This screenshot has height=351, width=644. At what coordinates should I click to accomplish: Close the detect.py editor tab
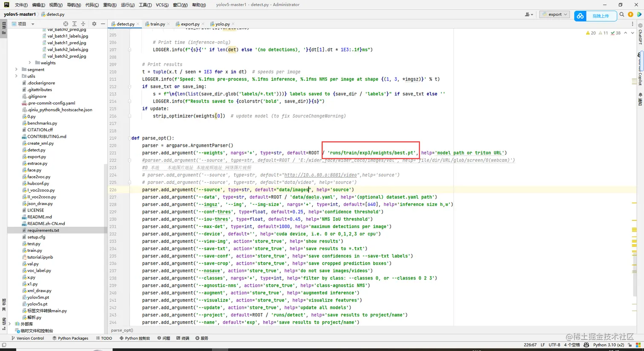(138, 24)
